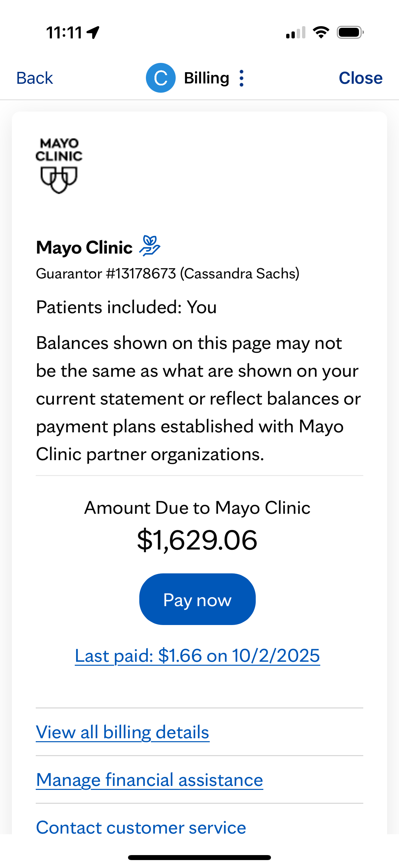Tap the Wi-Fi status icon
This screenshot has height=868, width=399.
321,32
